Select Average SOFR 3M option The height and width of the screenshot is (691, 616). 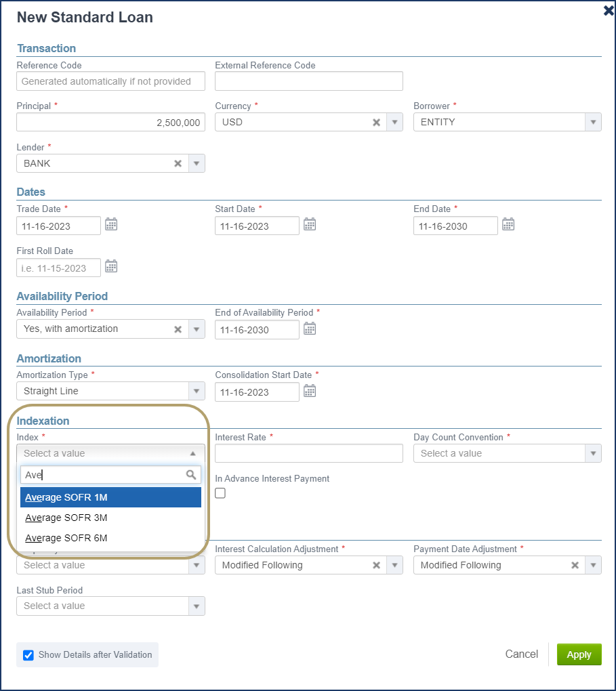coord(66,518)
